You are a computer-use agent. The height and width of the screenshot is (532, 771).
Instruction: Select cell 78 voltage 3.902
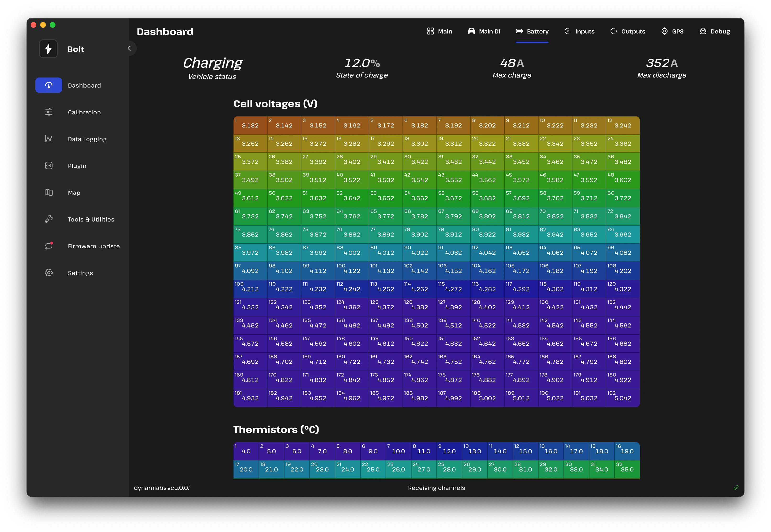coord(419,234)
